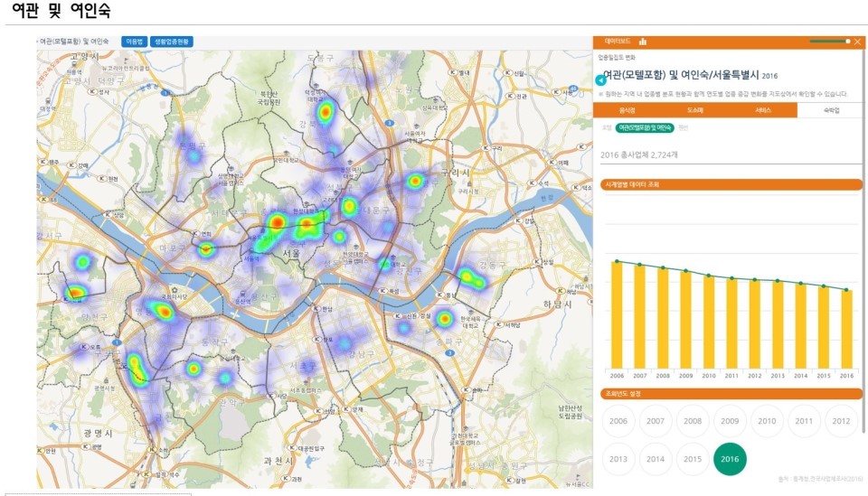Click the 업종밀집도 변화 label
The height and width of the screenshot is (496, 868).
(x=617, y=58)
